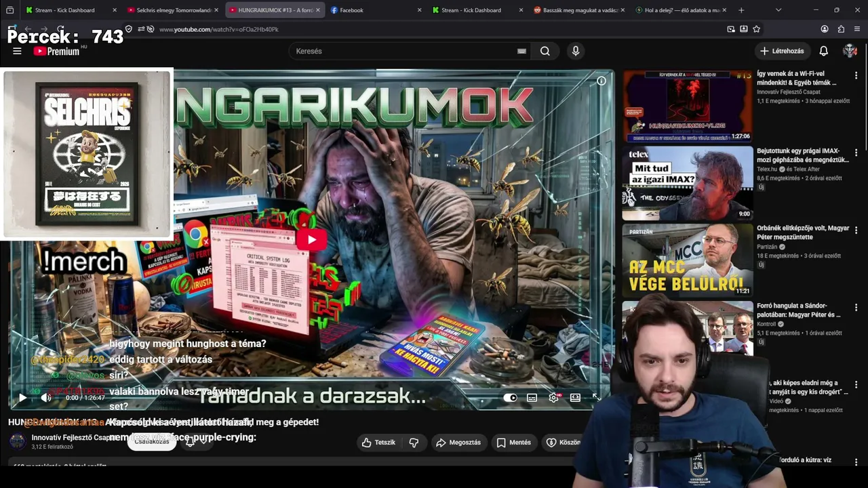The height and width of the screenshot is (488, 868).
Task: Show video info card icon
Action: 601,81
